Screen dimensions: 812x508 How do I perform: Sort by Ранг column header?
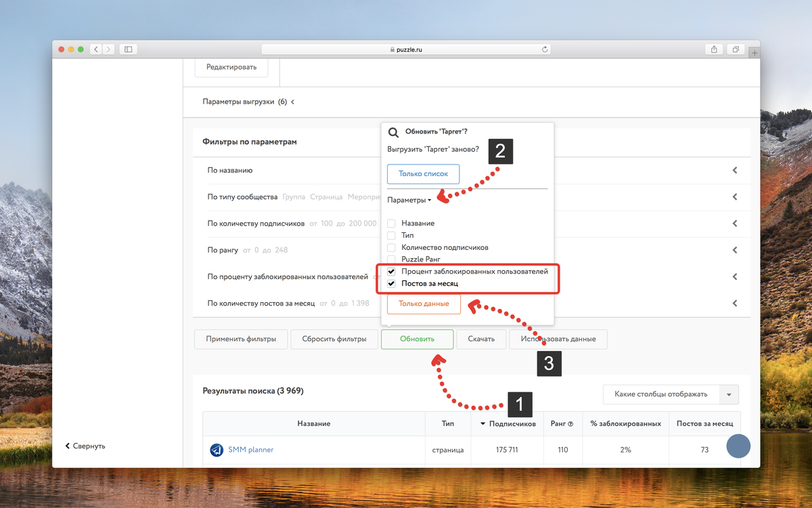tap(562, 424)
